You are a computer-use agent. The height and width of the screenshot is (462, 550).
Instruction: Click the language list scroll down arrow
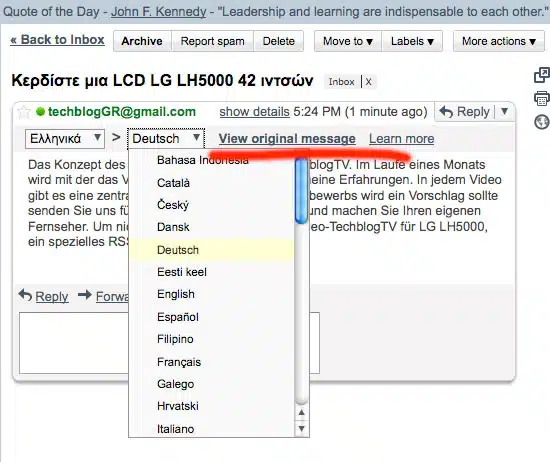pyautogui.click(x=301, y=428)
